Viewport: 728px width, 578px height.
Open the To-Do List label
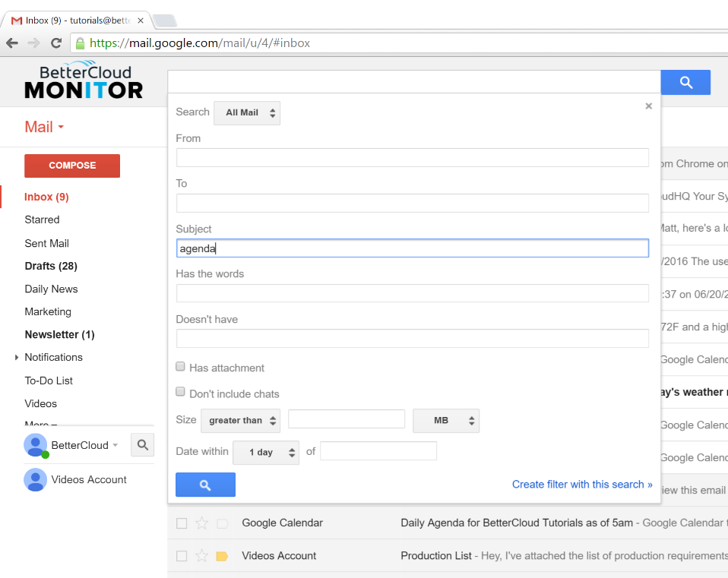coord(49,381)
